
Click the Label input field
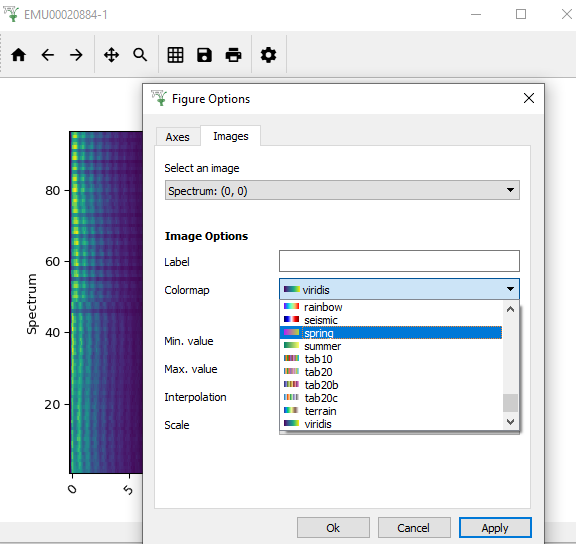click(399, 261)
